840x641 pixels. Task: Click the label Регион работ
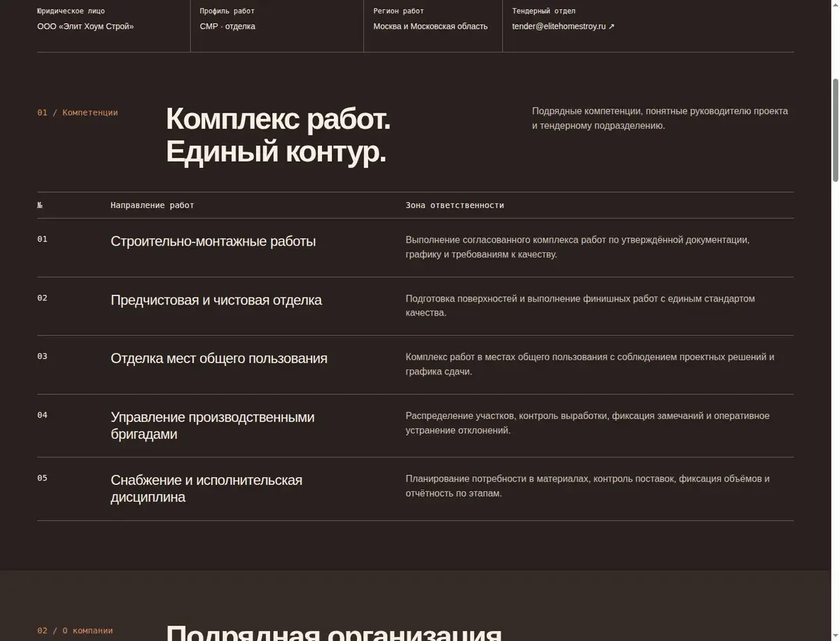pos(398,11)
